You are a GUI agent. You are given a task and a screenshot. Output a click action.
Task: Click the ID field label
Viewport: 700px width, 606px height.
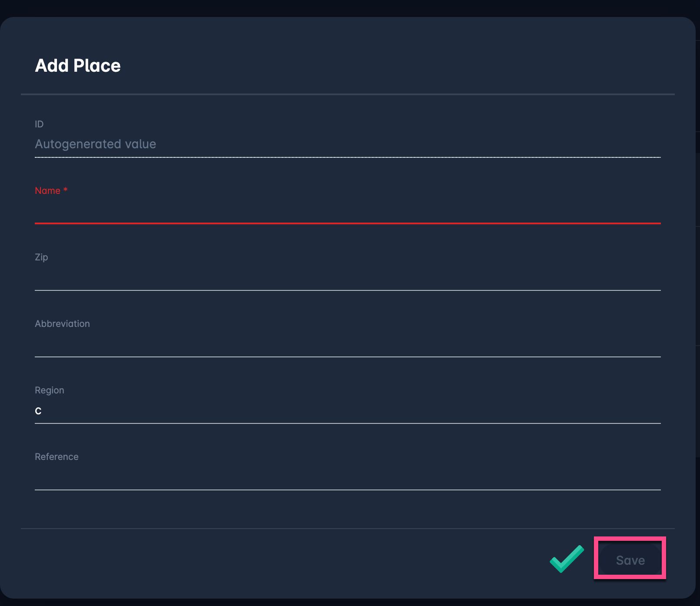[x=39, y=124]
